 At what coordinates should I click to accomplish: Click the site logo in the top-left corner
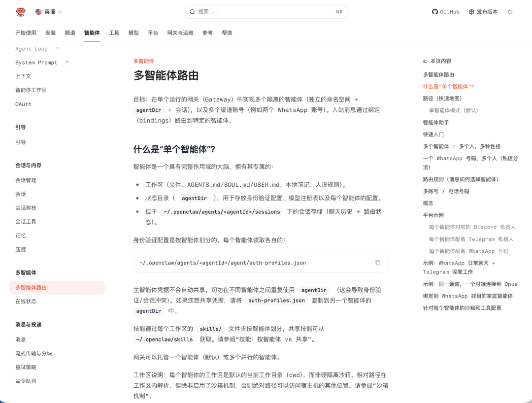[x=21, y=11]
